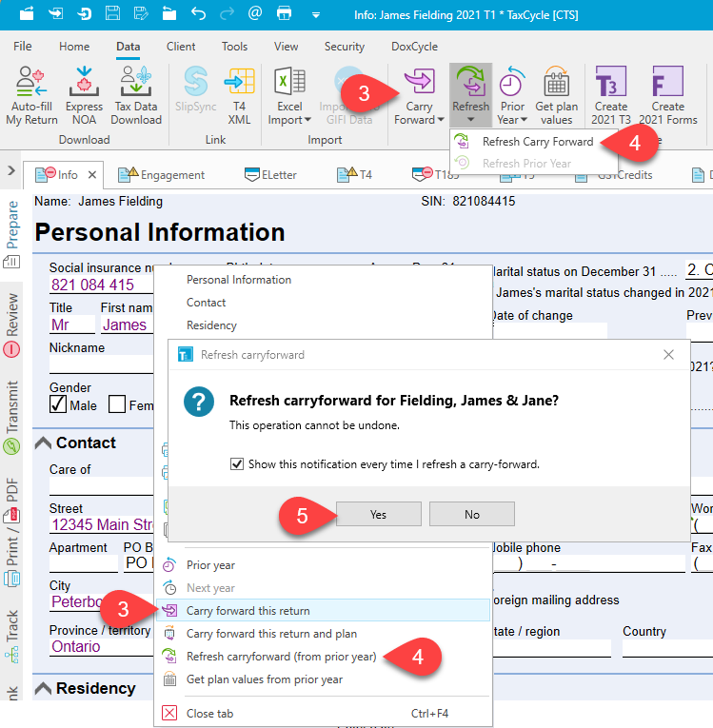Image resolution: width=713 pixels, height=728 pixels.
Task: Open the Transmit sidebar section
Action: pos(11,417)
